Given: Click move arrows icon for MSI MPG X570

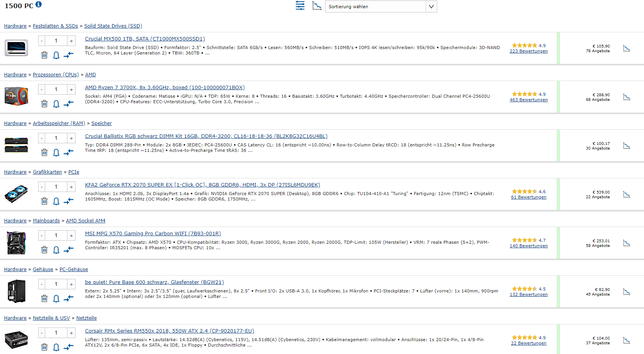Looking at the screenshot, I should [x=69, y=250].
